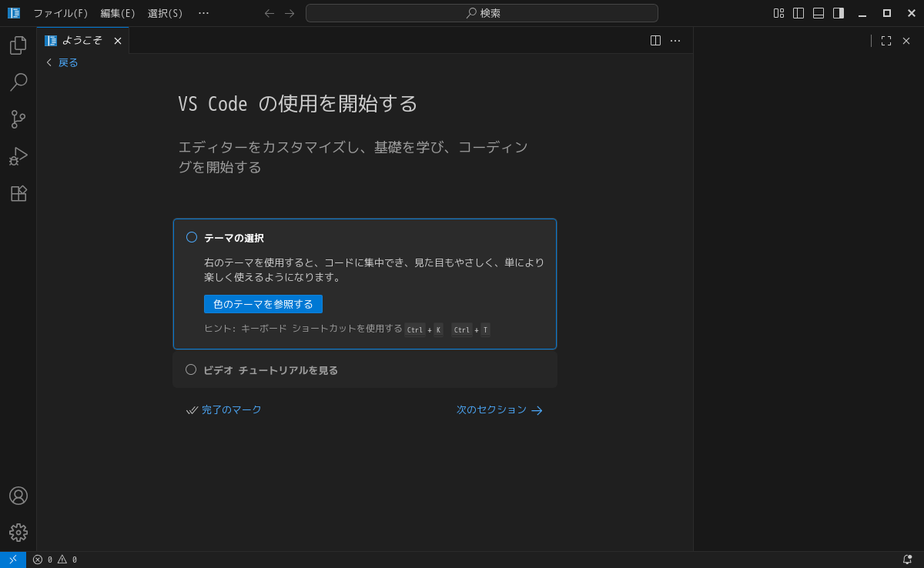Go forward with the navigation arrow

click(x=290, y=13)
